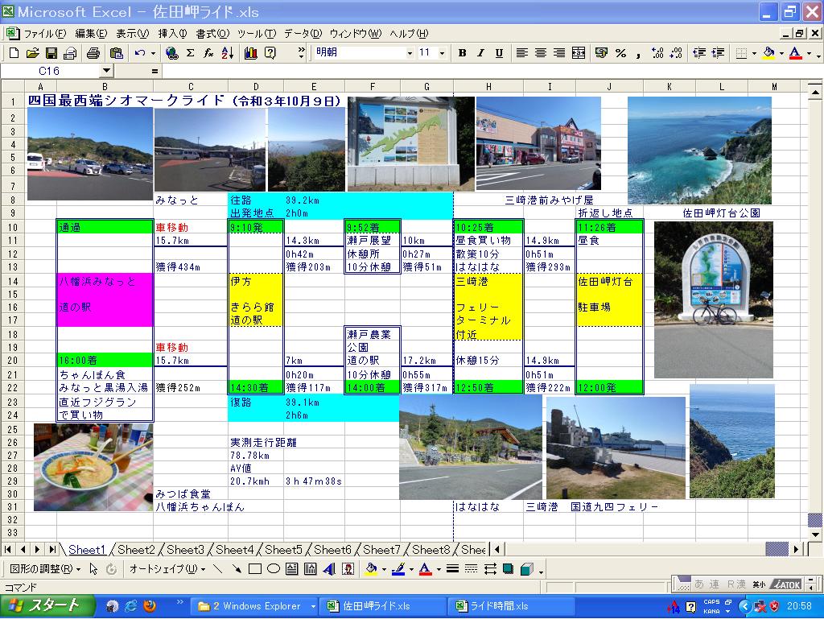Click the fill color paint bucket in the formatting toolbar

[768, 53]
